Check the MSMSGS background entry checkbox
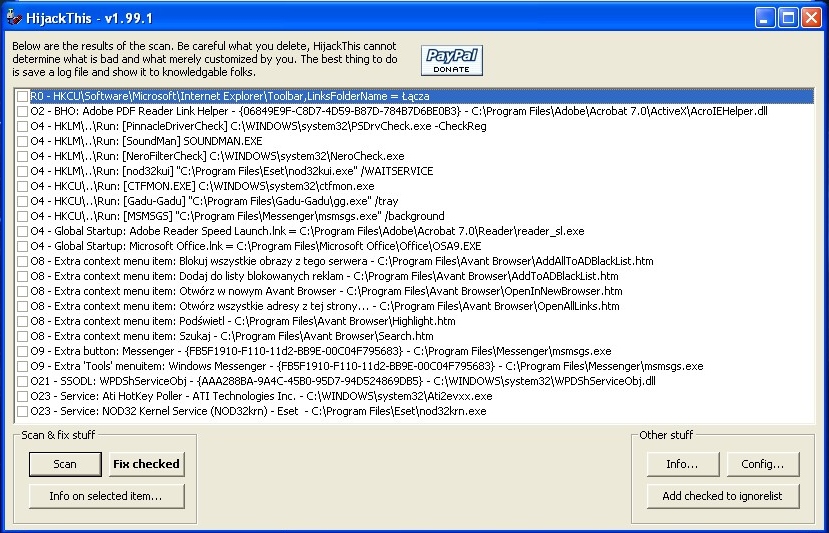The image size is (829, 533). (x=22, y=216)
